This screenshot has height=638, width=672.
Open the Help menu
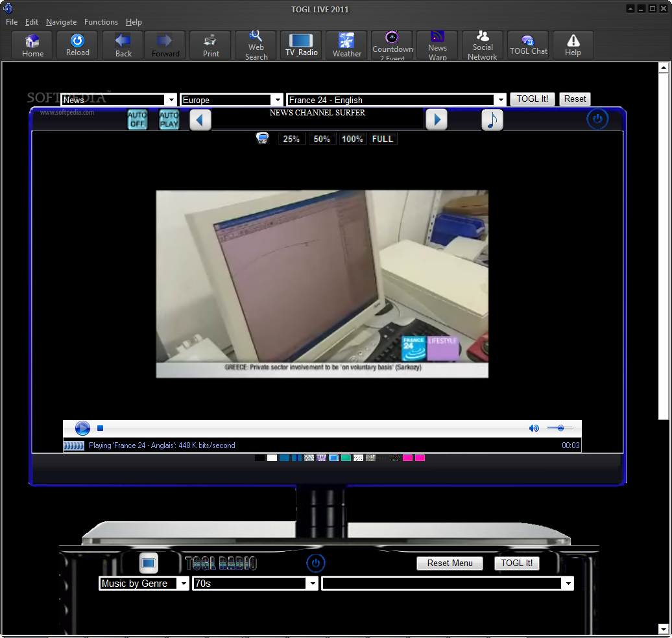(x=134, y=22)
